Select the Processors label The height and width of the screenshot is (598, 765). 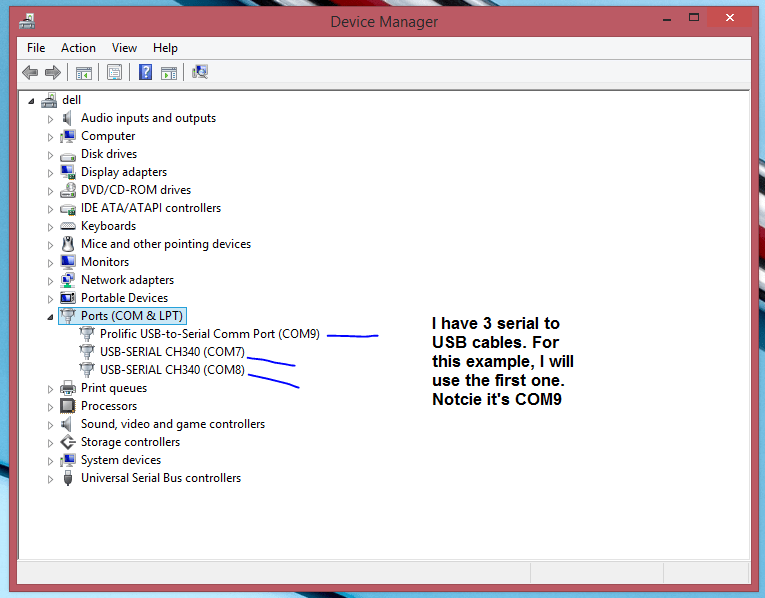(109, 406)
